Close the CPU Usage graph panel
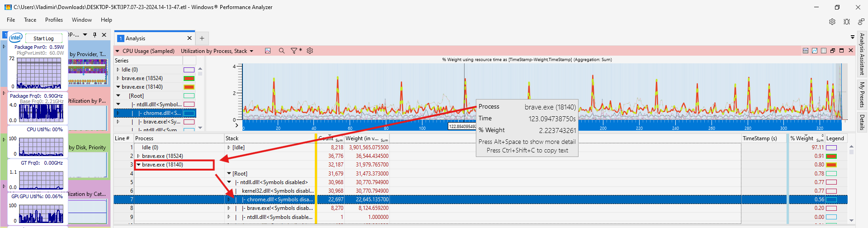 [851, 51]
